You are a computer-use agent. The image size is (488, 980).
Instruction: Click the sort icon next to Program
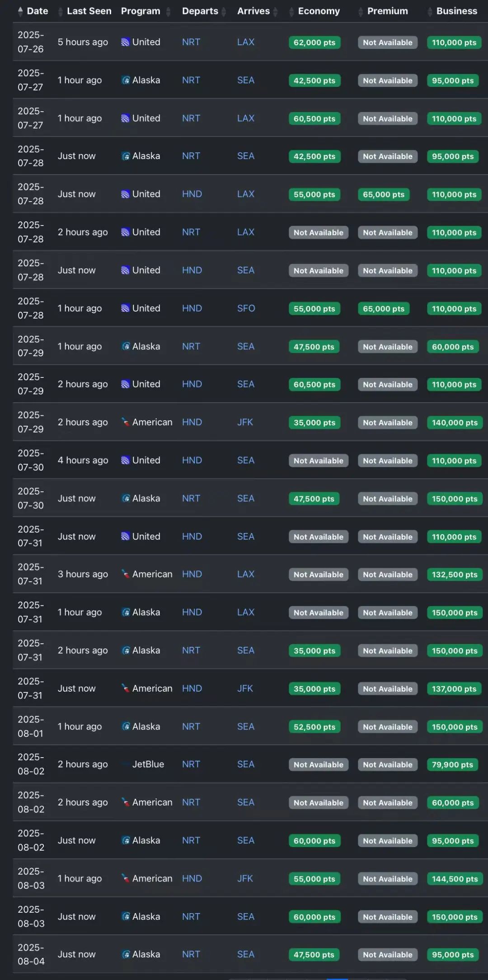pos(168,12)
